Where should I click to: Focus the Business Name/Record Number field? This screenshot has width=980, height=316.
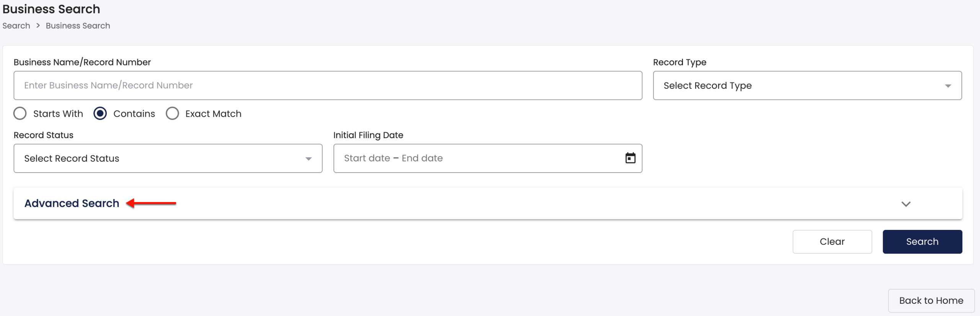click(x=328, y=85)
